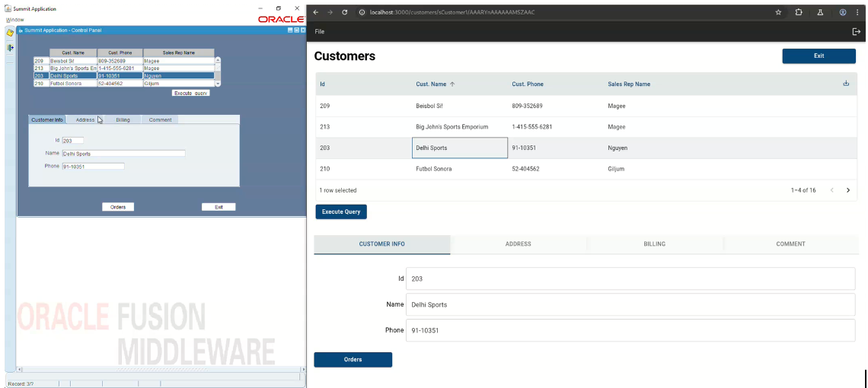The width and height of the screenshot is (868, 388).
Task: Go to next page of customers table
Action: coord(848,190)
